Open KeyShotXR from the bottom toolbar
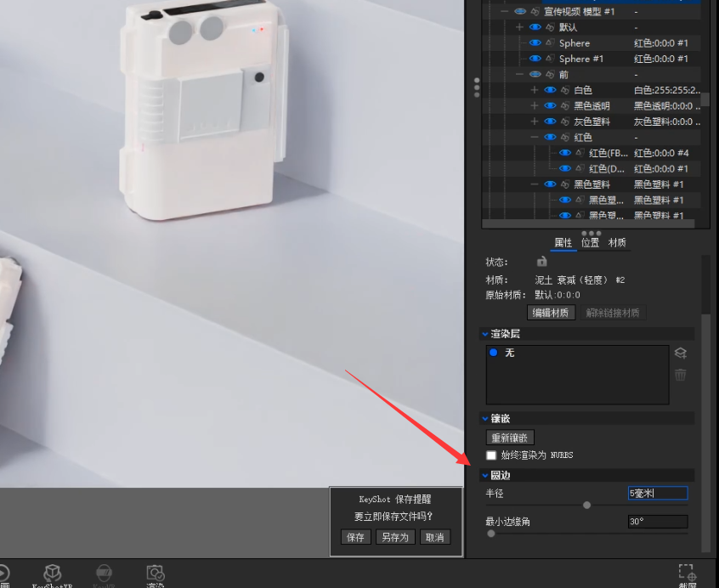 [x=53, y=572]
